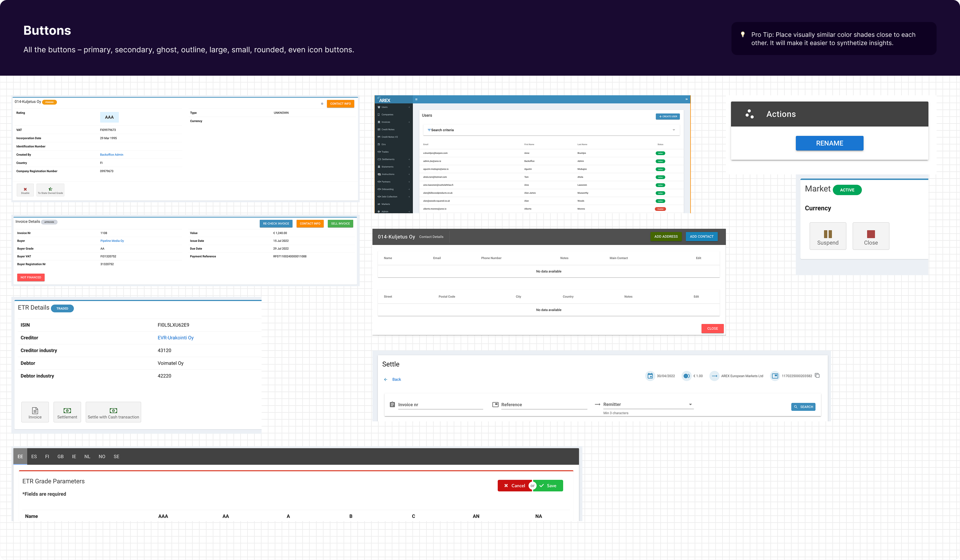Click the card icon beside Reference field
Image resolution: width=960 pixels, height=560 pixels.
point(495,405)
